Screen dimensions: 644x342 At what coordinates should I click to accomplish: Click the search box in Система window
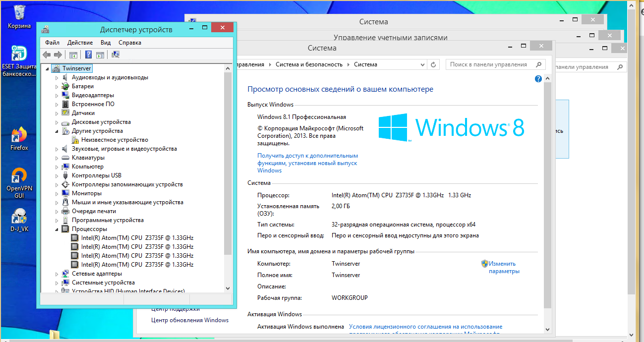pyautogui.click(x=495, y=64)
